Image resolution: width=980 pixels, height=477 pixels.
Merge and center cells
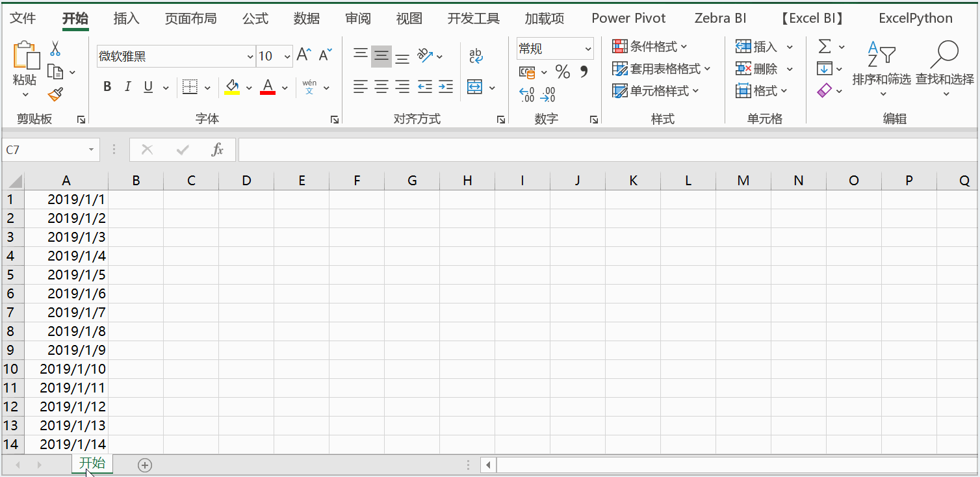[x=475, y=87]
